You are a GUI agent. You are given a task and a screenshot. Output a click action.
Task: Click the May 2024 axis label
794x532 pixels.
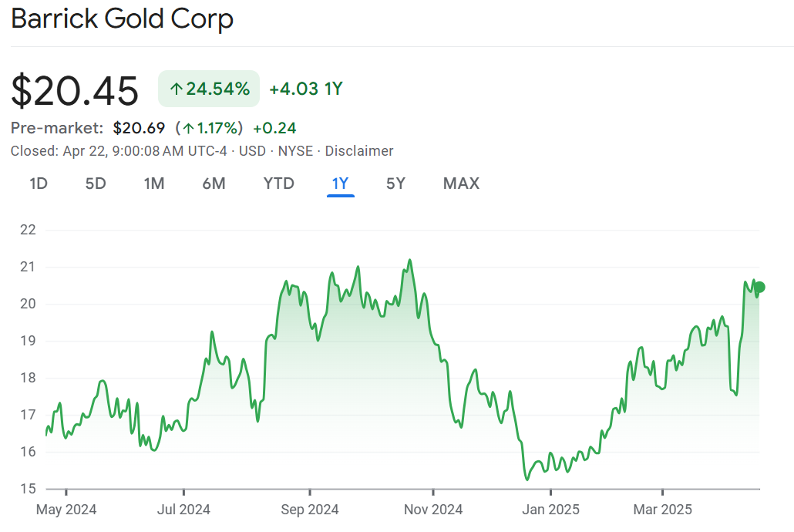tap(66, 510)
